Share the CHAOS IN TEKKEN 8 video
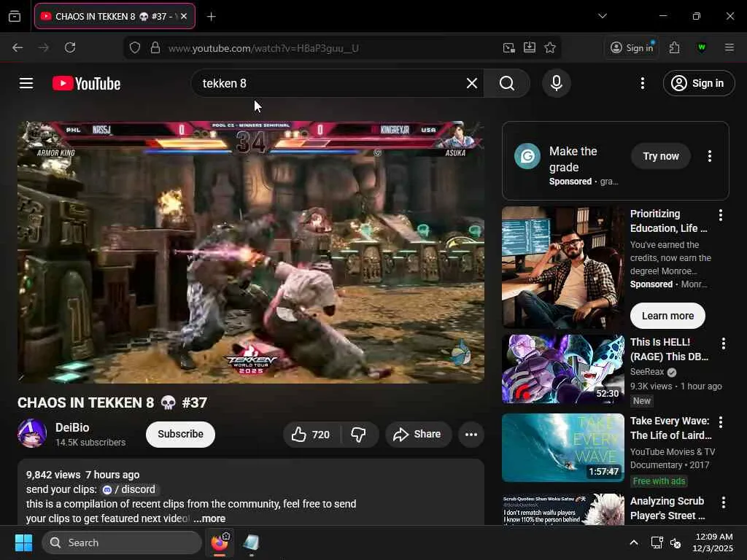 coord(418,435)
